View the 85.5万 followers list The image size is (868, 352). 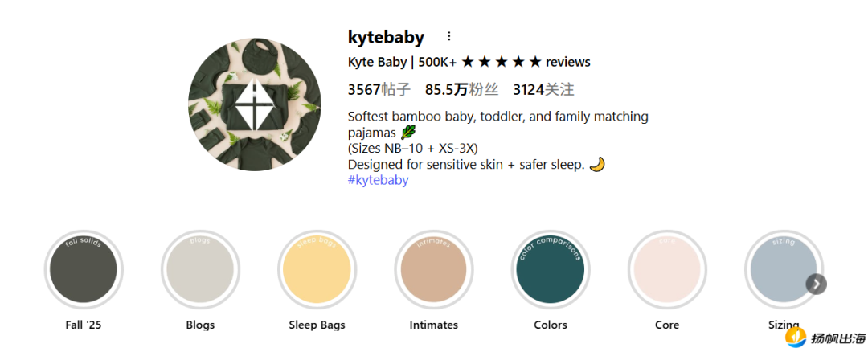click(x=462, y=89)
